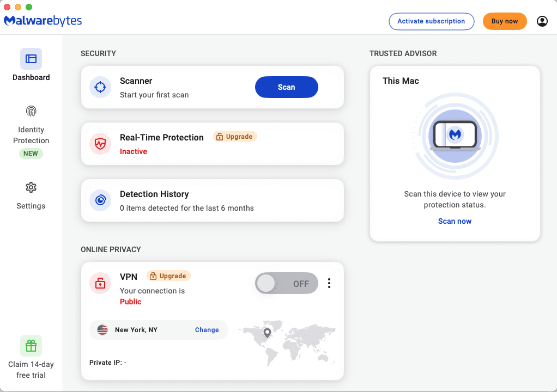Click the SECURITY heading
The height and width of the screenshot is (392, 557).
(99, 53)
